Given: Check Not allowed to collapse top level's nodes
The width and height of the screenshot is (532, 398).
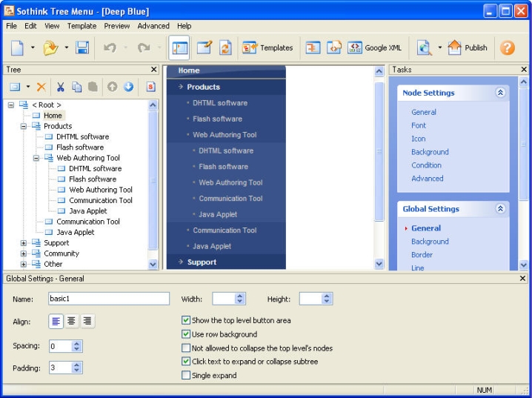Looking at the screenshot, I should pyautogui.click(x=186, y=348).
